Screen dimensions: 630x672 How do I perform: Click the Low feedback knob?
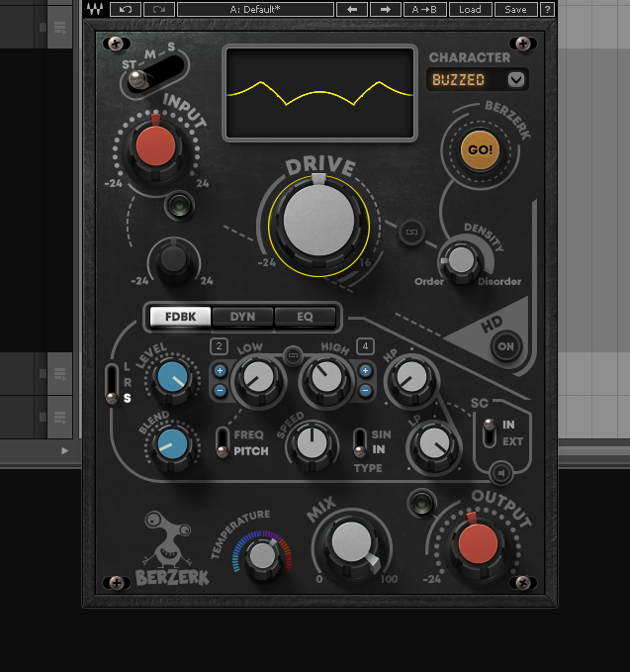click(x=259, y=378)
